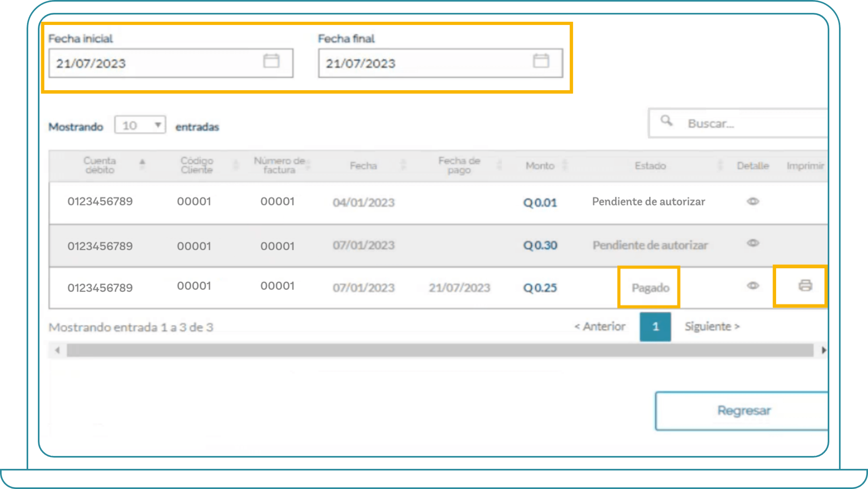This screenshot has height=489, width=868.
Task: Go to page 1 of results
Action: pos(655,327)
